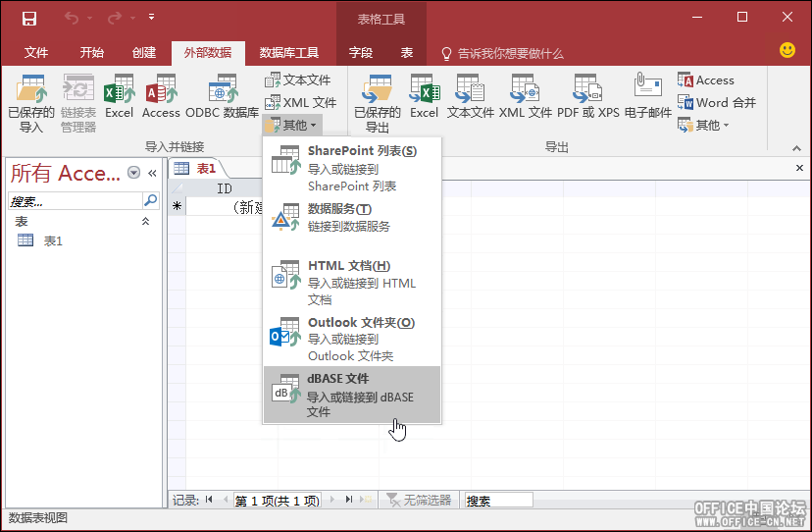812x532 pixels.
Task: Collapse the 其他 import dropdown button
Action: pos(291,125)
